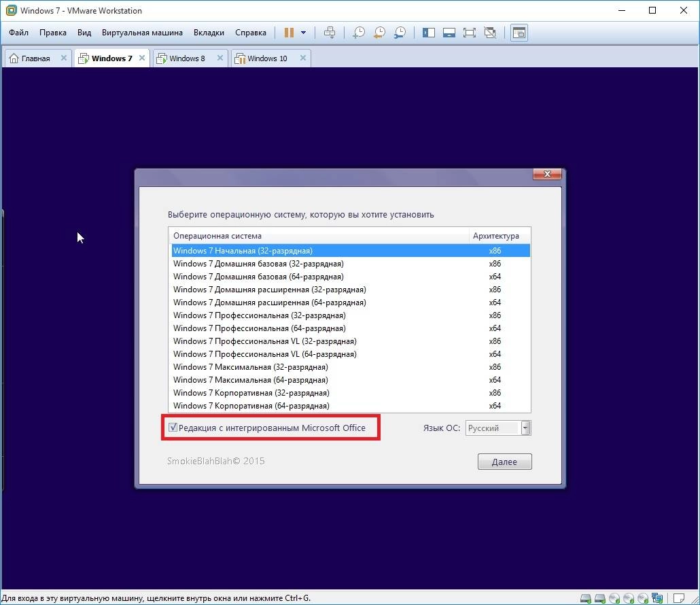Select Windows 7 Профессиональная VL (32-разрядная)
Screen dimensions: 700x605
click(x=351, y=341)
